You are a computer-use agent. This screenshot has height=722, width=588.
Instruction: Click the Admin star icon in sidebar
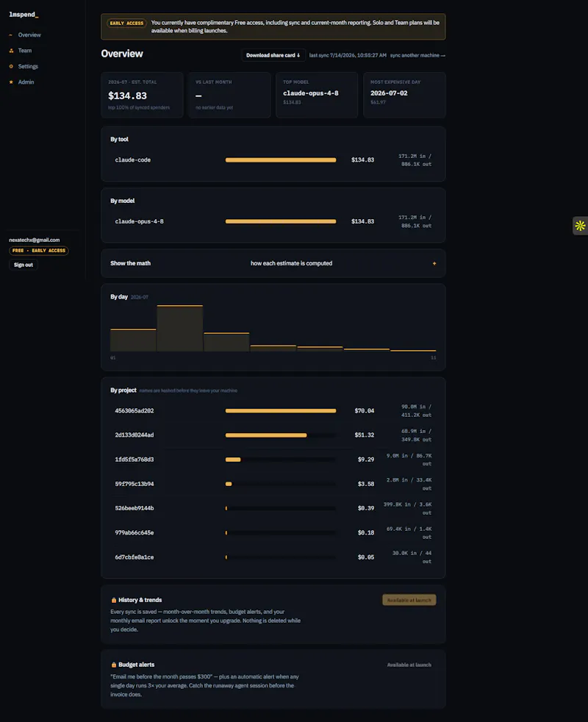[x=11, y=82]
